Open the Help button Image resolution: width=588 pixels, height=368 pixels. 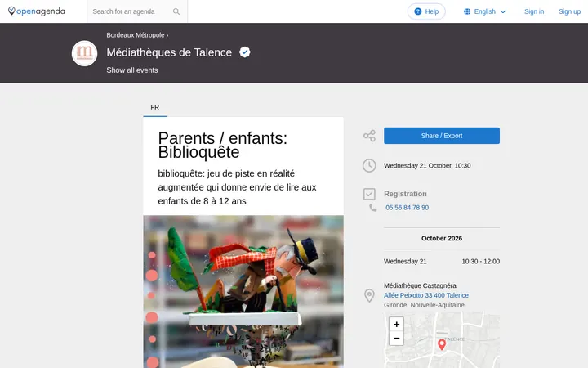[x=426, y=11]
